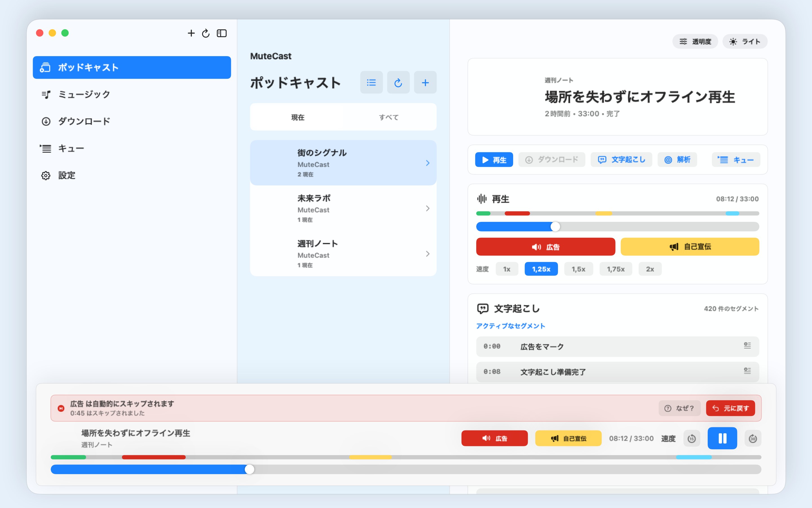The width and height of the screenshot is (812, 508).
Task: Click the refresh icon in the sidebar header
Action: tap(206, 33)
